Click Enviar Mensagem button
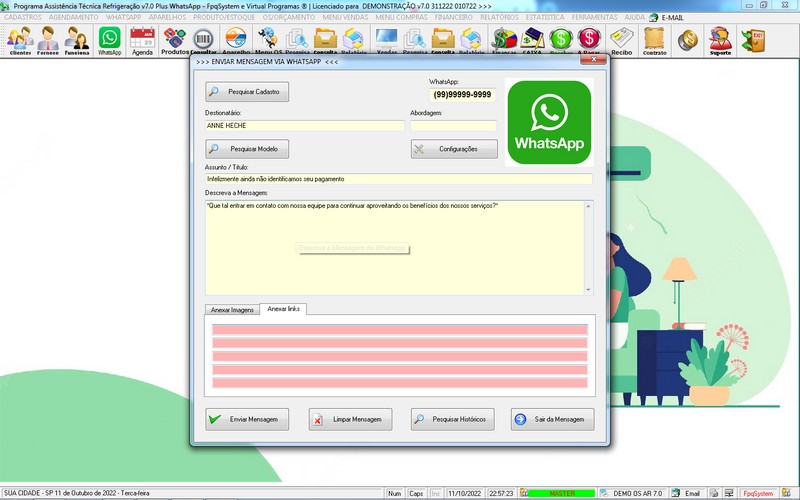Image resolution: width=800 pixels, height=500 pixels. 247,419
